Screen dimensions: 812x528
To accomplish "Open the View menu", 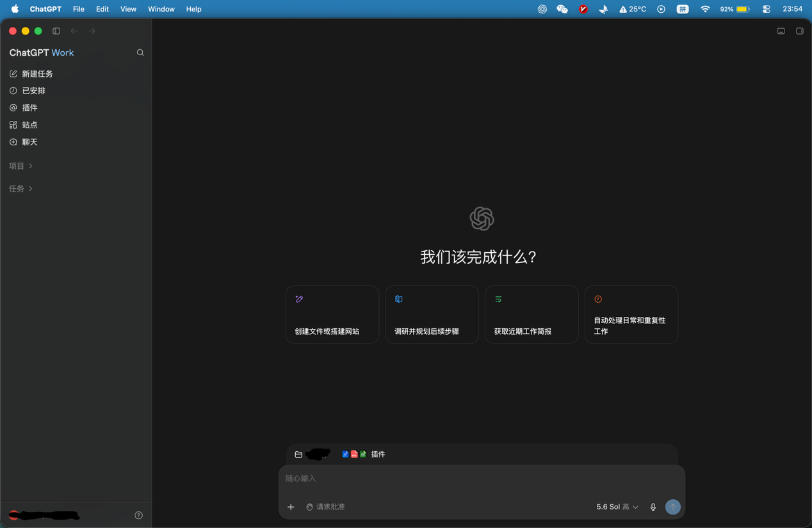I will click(x=128, y=9).
